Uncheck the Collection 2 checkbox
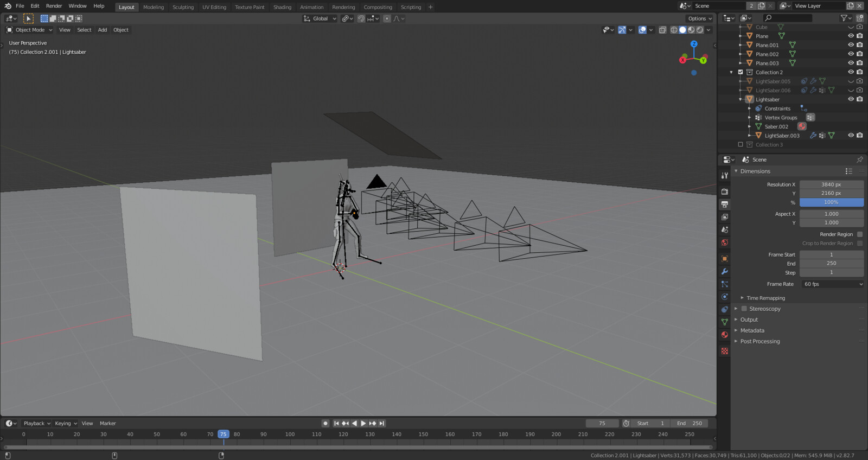This screenshot has width=868, height=460. [x=741, y=72]
